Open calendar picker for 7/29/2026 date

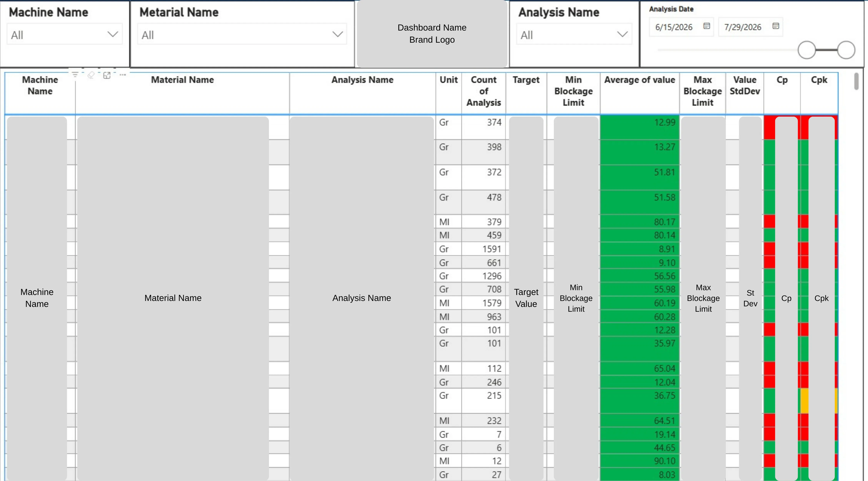[x=776, y=26]
